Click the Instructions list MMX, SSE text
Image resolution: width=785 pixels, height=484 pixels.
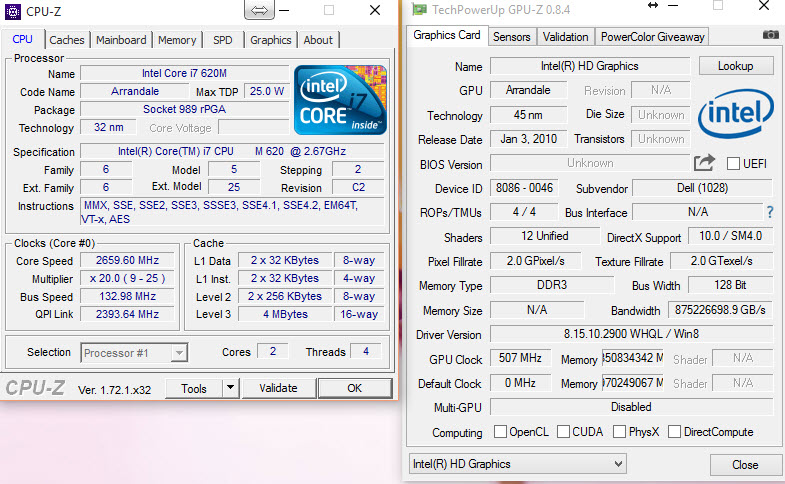pyautogui.click(x=232, y=212)
